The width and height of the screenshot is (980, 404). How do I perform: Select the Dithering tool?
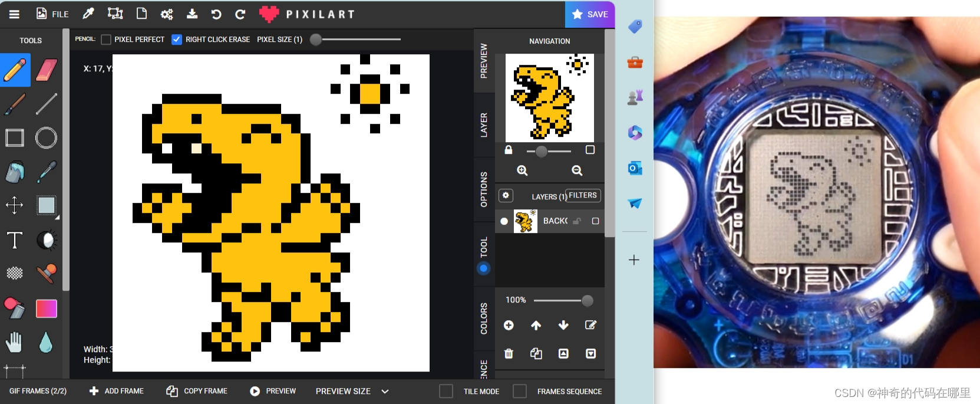(15, 274)
